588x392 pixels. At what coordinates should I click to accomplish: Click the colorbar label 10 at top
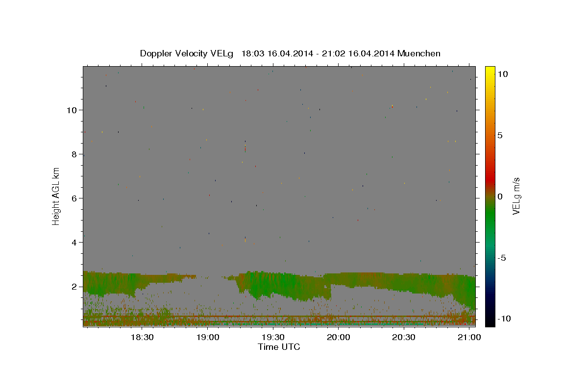pos(502,73)
